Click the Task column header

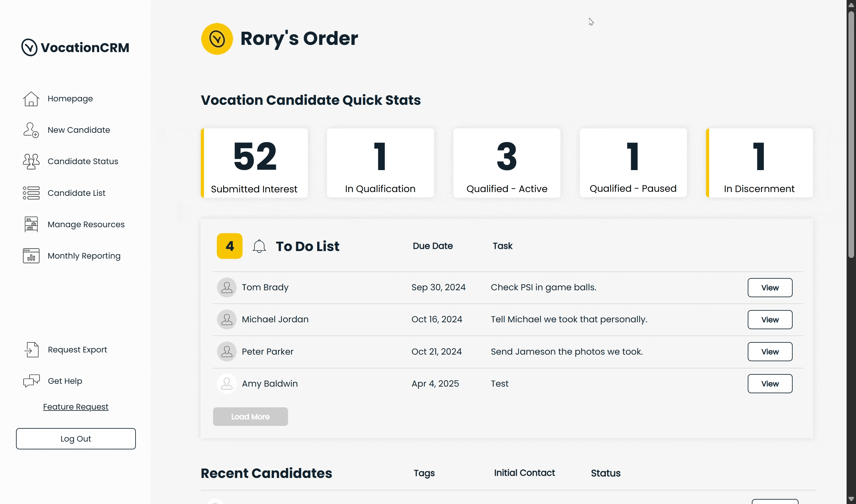[x=502, y=246]
